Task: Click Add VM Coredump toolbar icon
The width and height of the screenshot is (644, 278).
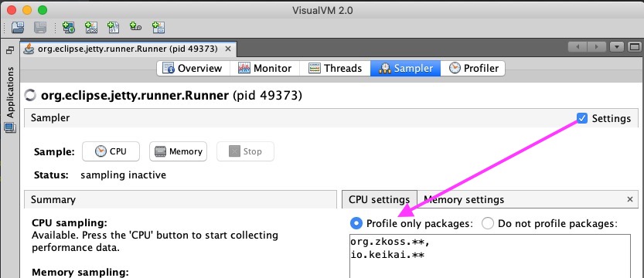Action: (x=114, y=28)
